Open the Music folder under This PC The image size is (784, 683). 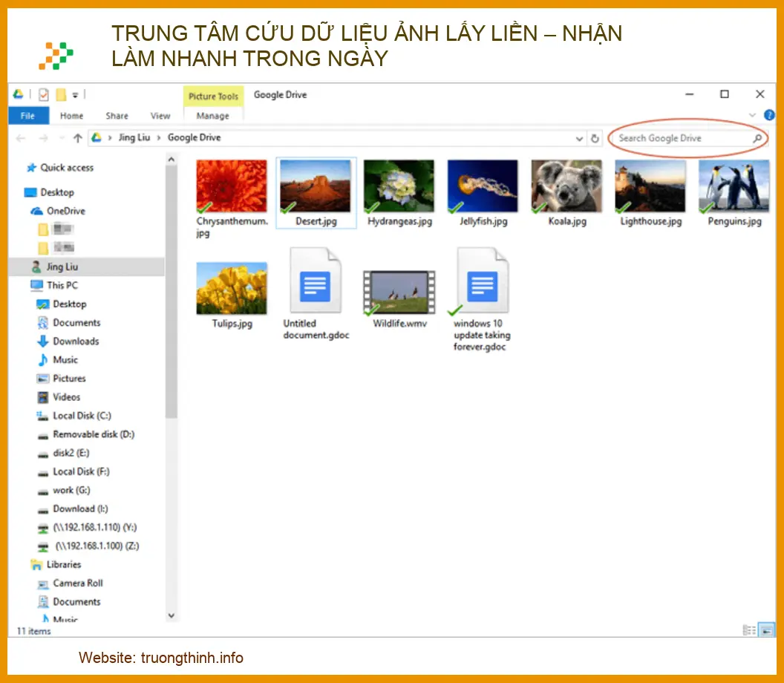[x=57, y=360]
